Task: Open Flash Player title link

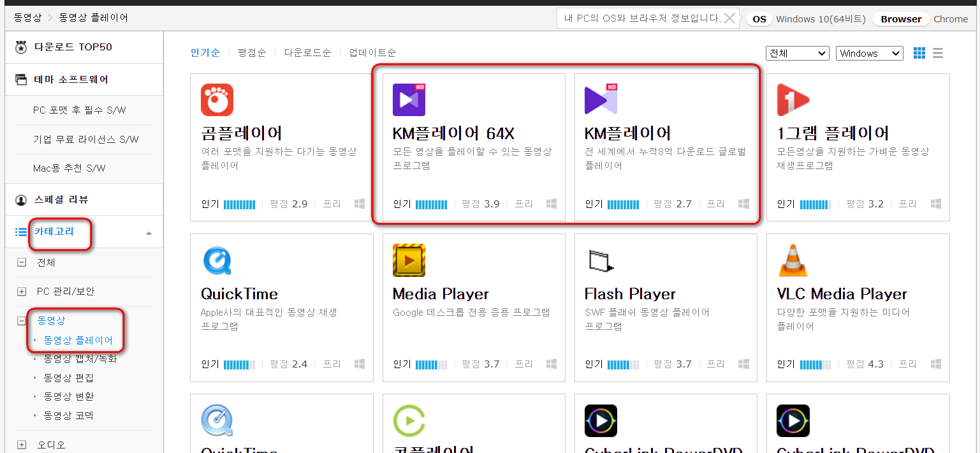Action: 630,293
